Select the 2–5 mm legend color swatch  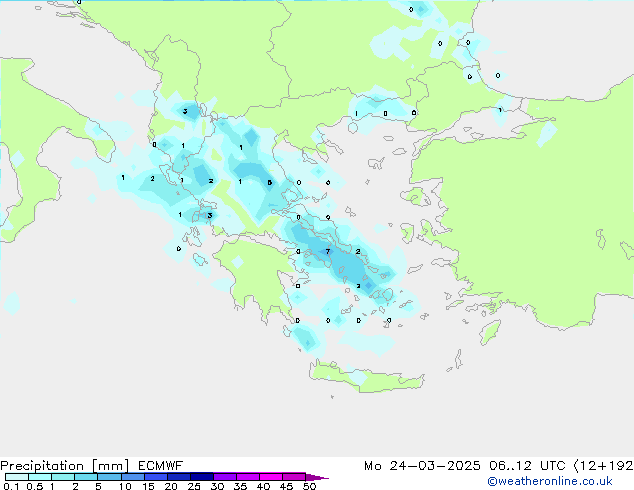(x=86, y=477)
